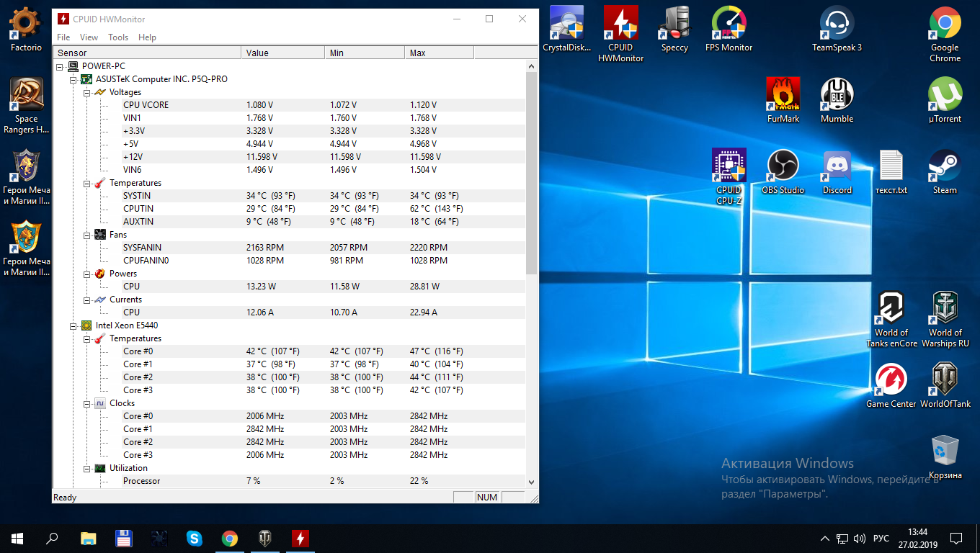This screenshot has width=980, height=553.
Task: Switch the РУС input language indicator
Action: click(x=881, y=539)
